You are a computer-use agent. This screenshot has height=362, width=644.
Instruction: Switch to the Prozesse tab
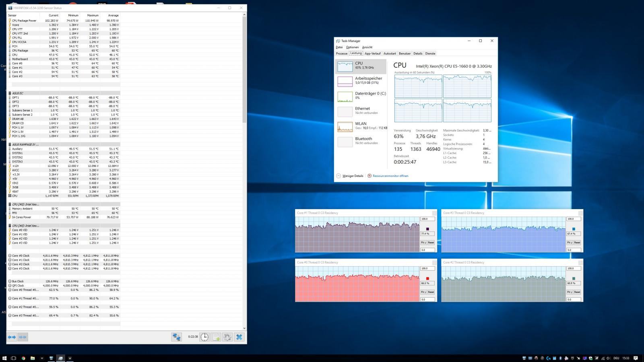(x=342, y=53)
